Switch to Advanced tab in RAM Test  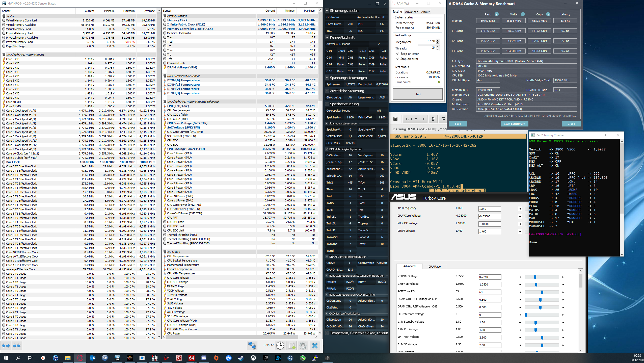tap(412, 12)
